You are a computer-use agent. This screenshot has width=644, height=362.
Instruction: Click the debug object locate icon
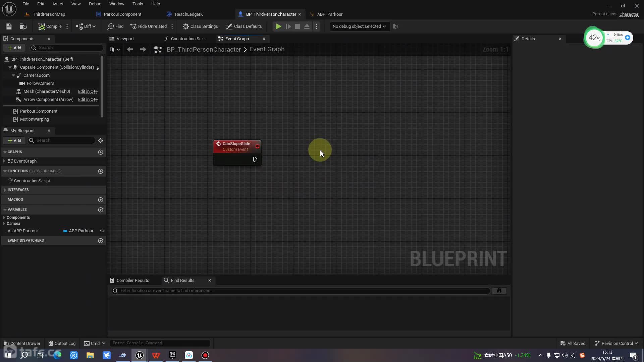[x=395, y=26]
